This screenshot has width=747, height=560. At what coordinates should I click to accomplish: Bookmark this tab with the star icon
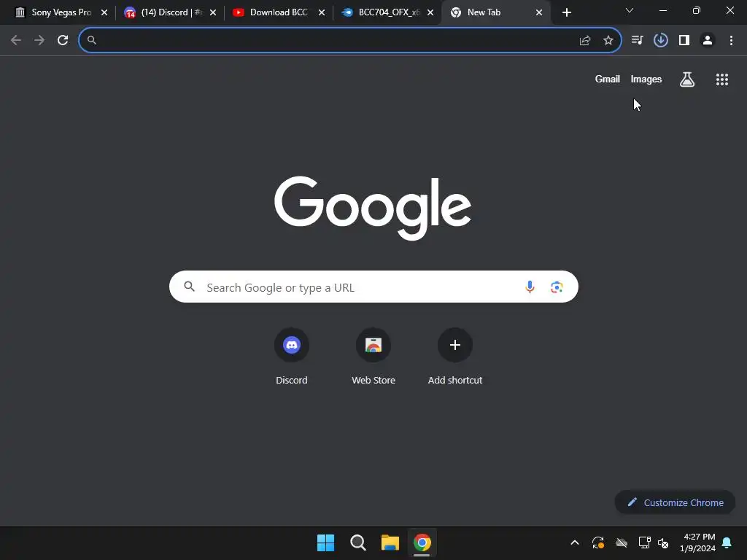pos(608,41)
